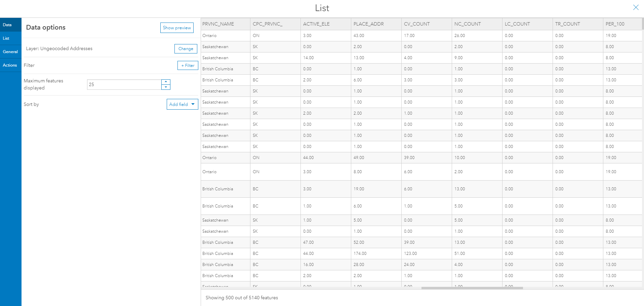Increase maximum features with the up arrow

click(x=166, y=82)
